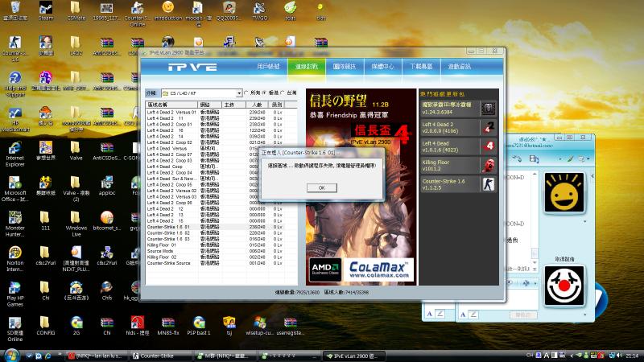The height and width of the screenshot is (362, 644).
Task: Open the Internet Explorer desktop icon
Action: click(x=15, y=151)
